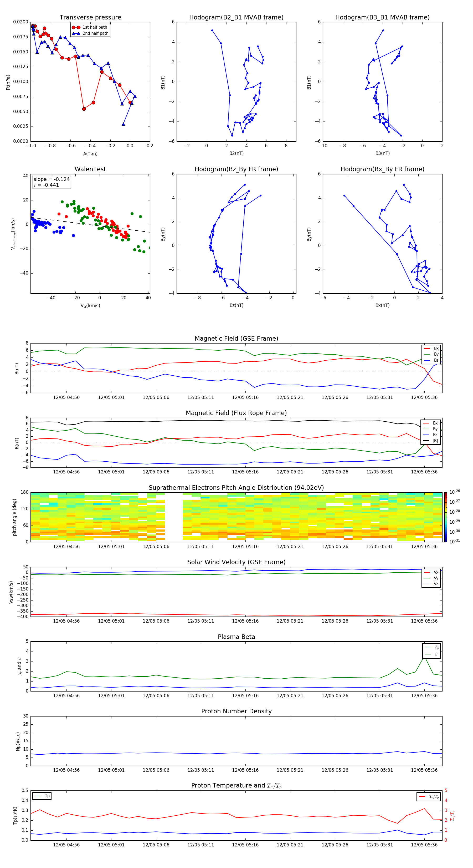Click the 10^-31 colorbar tick label

click(455, 542)
